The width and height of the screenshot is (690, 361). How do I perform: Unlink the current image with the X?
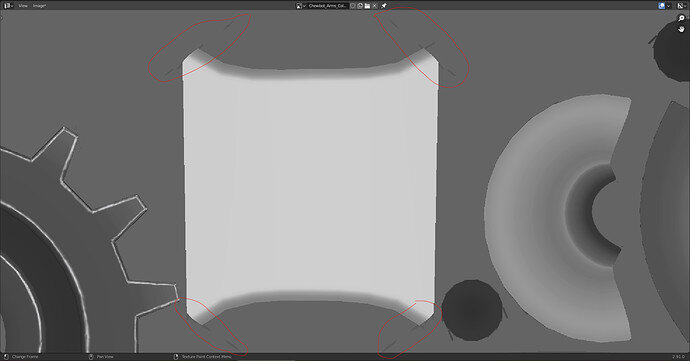coord(374,6)
